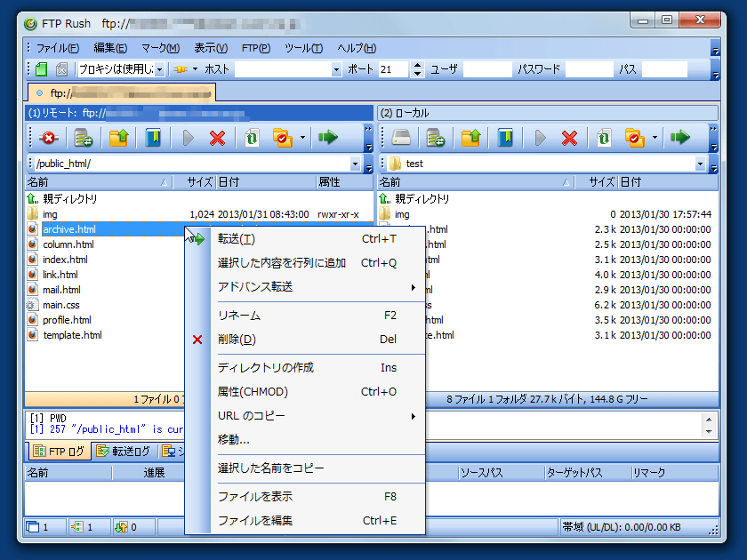The width and height of the screenshot is (747, 560).
Task: Click the drive icon in the local toolbar
Action: [401, 138]
